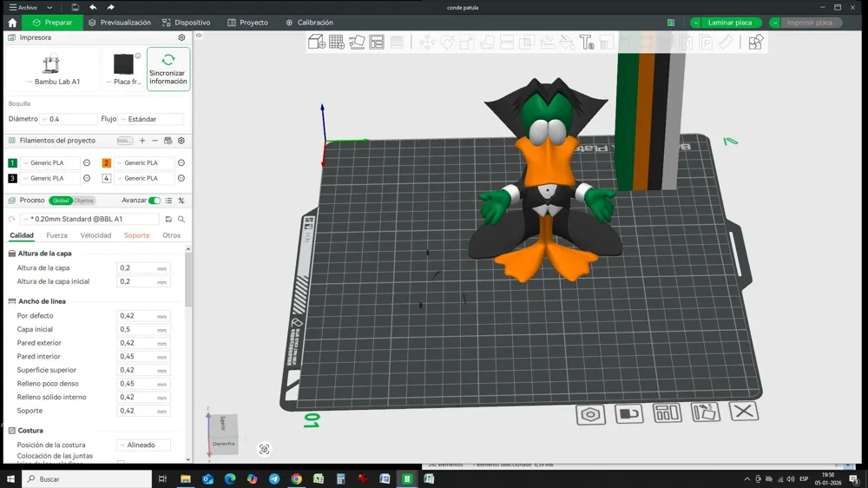Click the green filament 1 color swatch
Viewport: 868px width, 488px height.
pyautogui.click(x=12, y=163)
